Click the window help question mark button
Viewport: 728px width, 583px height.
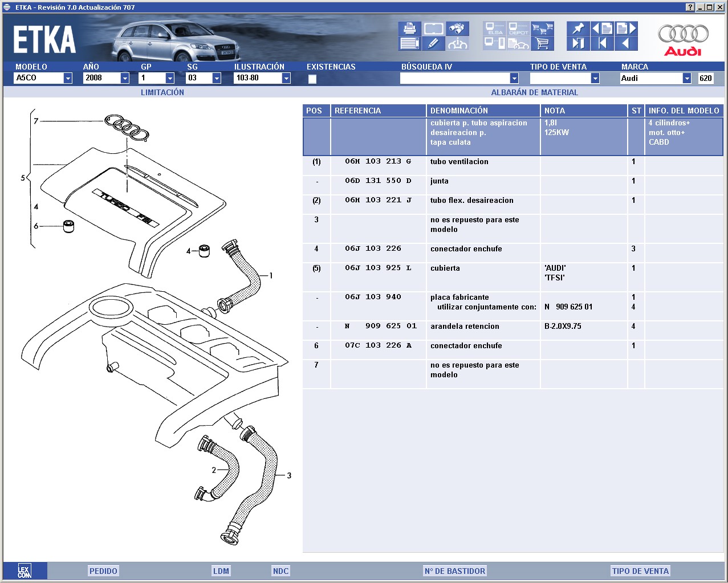(690, 7)
